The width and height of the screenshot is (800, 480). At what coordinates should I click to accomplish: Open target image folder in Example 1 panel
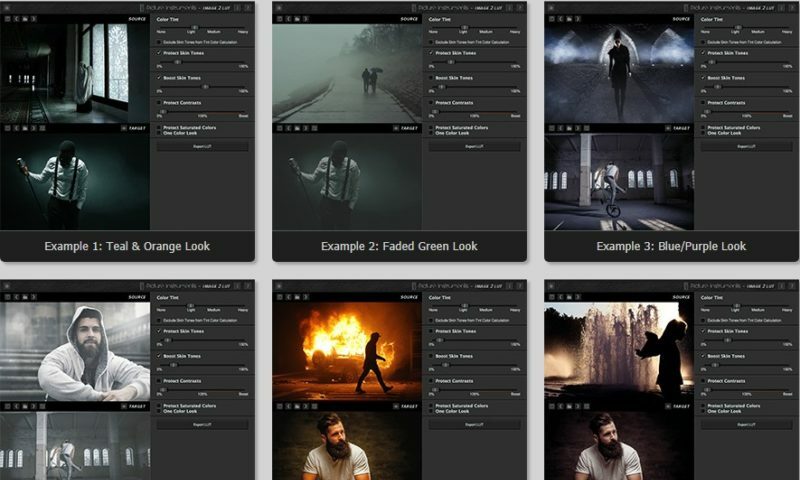(x=25, y=128)
